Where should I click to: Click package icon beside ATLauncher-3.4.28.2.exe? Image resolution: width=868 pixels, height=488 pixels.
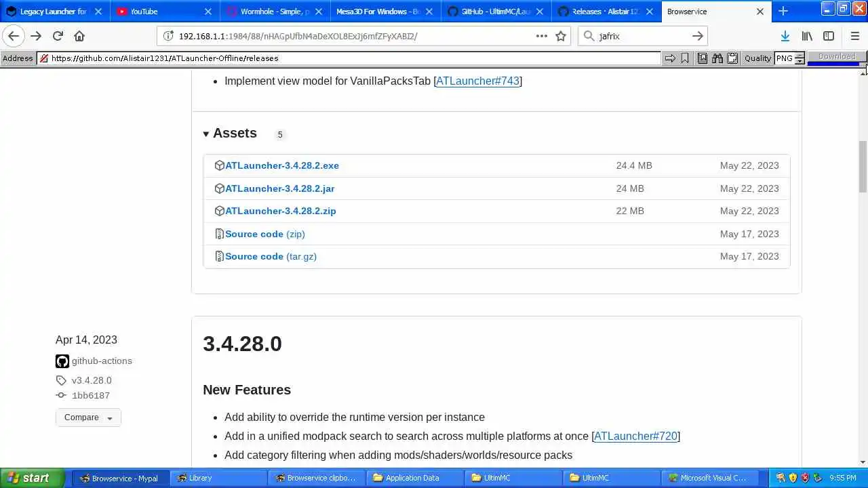[x=219, y=165]
